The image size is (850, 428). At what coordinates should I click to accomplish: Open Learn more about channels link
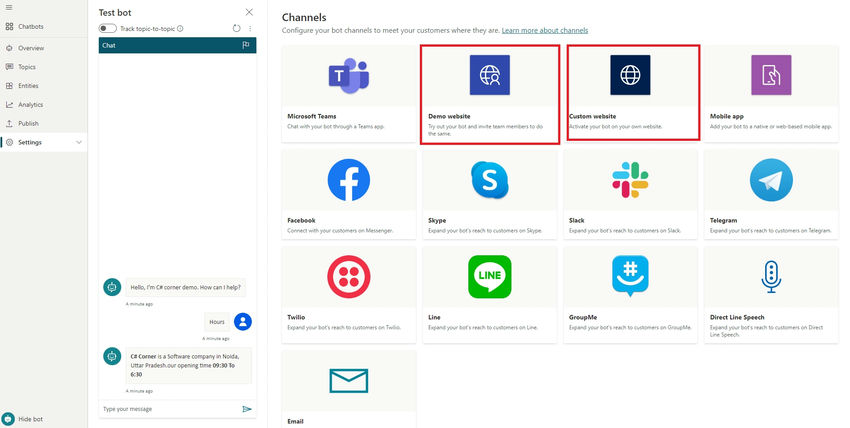click(545, 30)
